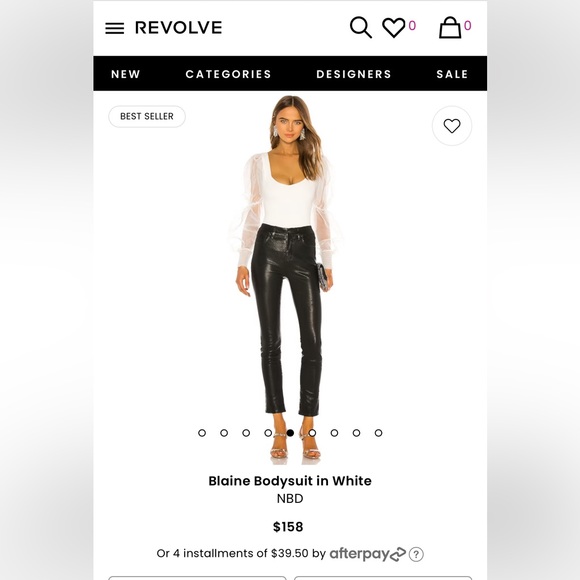Open the SALE menu tab
The image size is (580, 580).
(x=452, y=74)
